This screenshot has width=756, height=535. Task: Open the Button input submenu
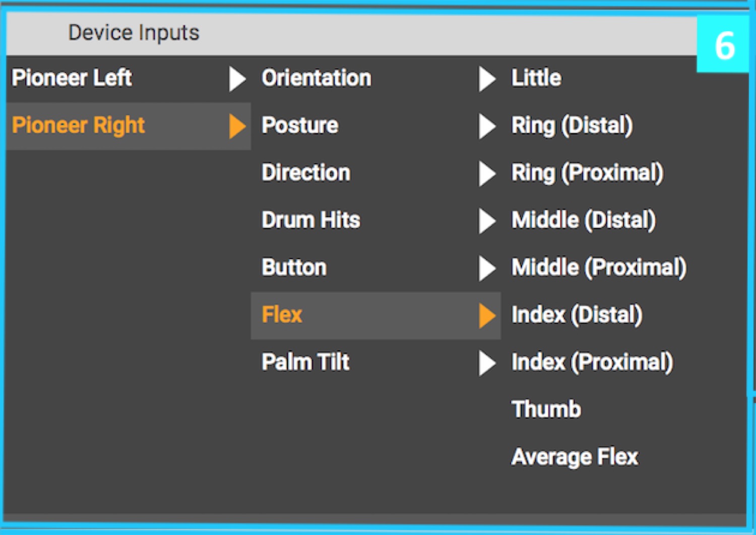[x=294, y=267]
